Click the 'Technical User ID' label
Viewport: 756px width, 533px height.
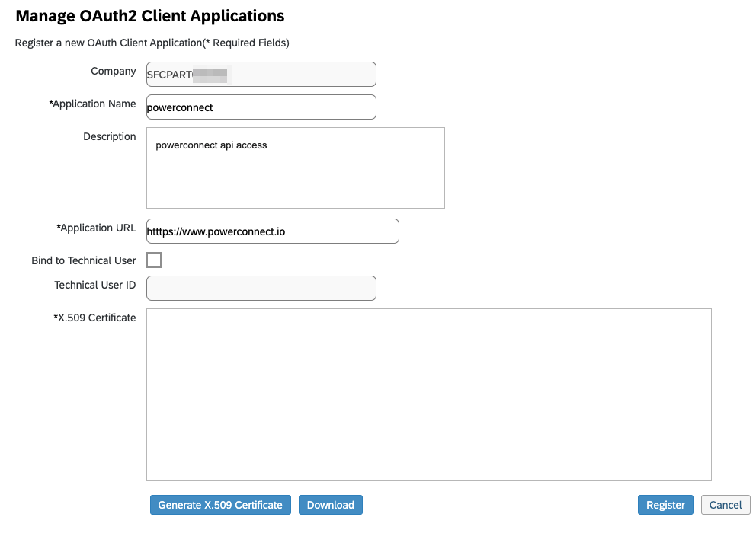tap(94, 286)
